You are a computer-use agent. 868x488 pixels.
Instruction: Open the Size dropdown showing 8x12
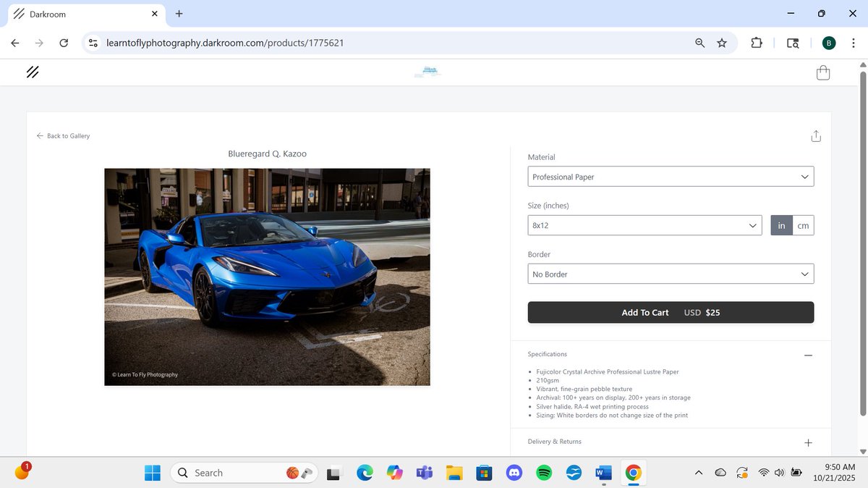coord(645,226)
